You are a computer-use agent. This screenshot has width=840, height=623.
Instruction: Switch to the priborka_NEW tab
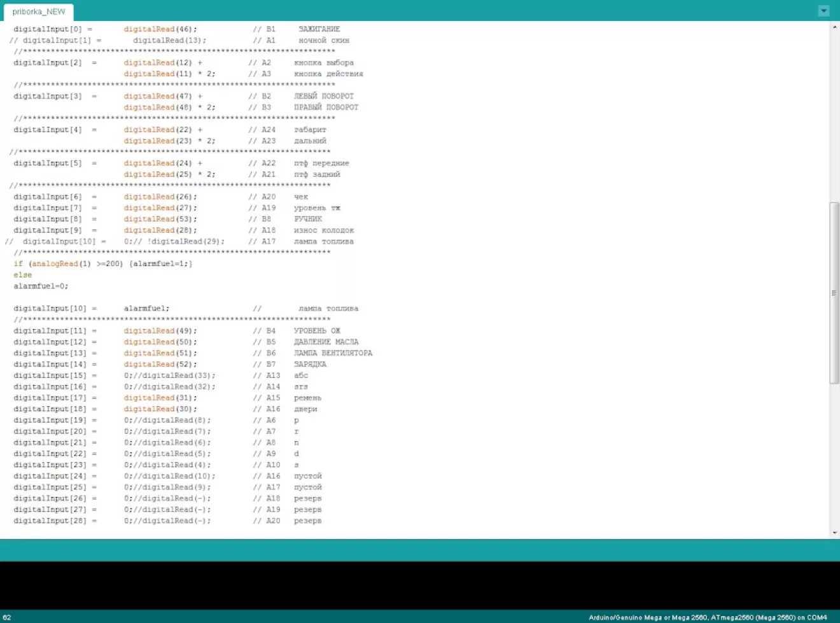[x=39, y=11]
